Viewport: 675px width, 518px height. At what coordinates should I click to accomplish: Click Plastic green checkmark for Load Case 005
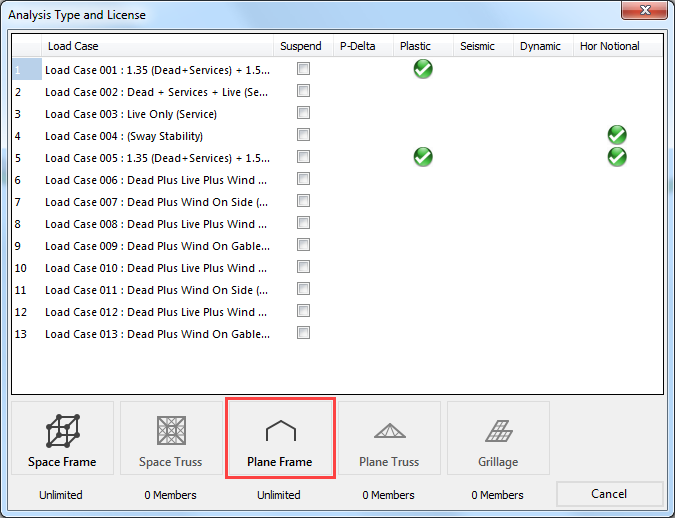point(423,157)
